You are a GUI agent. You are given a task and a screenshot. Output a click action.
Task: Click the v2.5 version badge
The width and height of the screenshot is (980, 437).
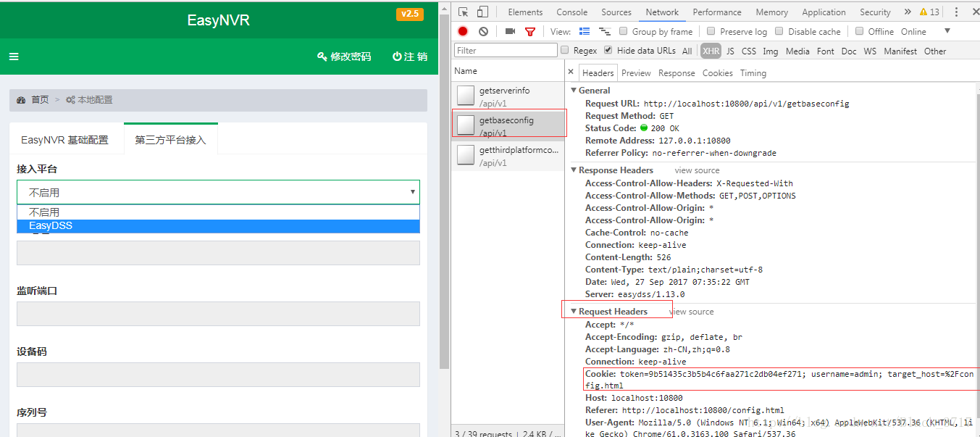(409, 14)
